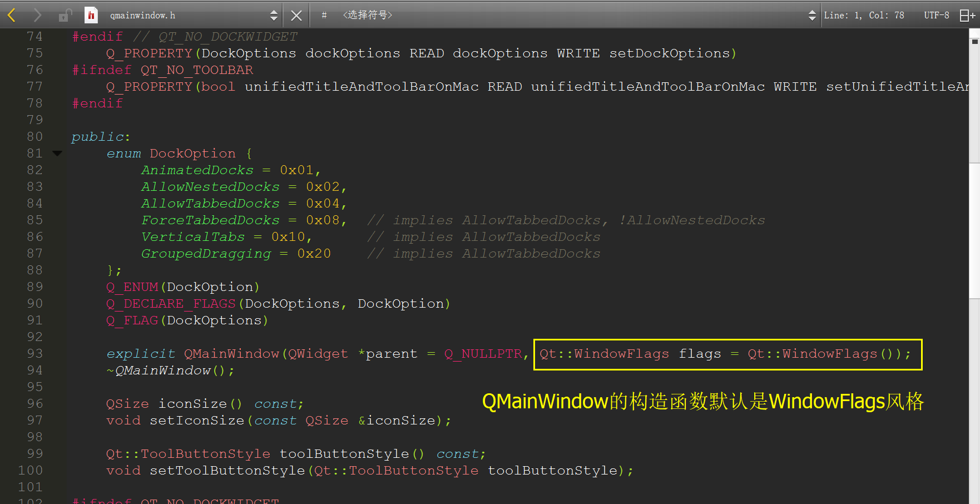
Task: Click the red 'h' header file icon
Action: [x=91, y=15]
